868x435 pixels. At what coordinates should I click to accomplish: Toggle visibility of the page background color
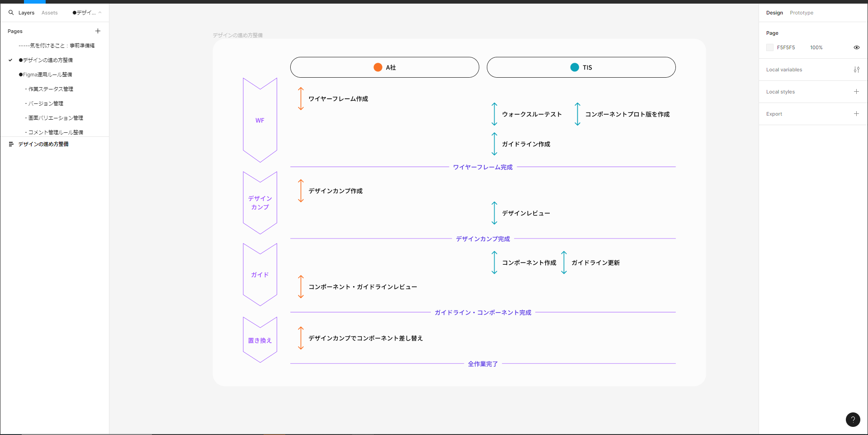click(x=857, y=47)
